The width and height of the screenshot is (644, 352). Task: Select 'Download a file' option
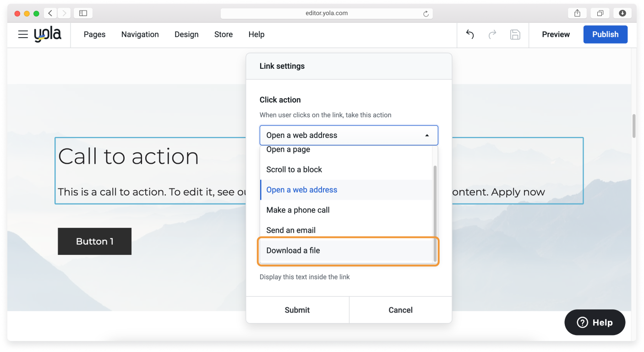(293, 250)
